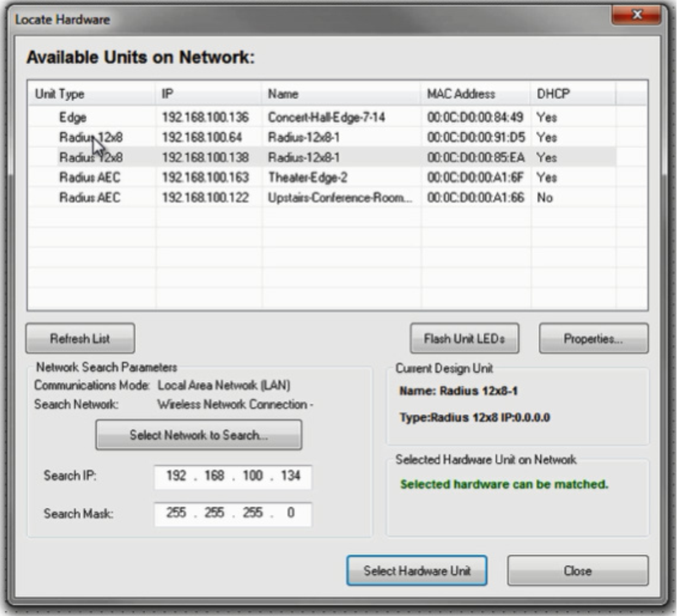
Task: Click the Search Mask last octet 0
Action: pos(291,513)
